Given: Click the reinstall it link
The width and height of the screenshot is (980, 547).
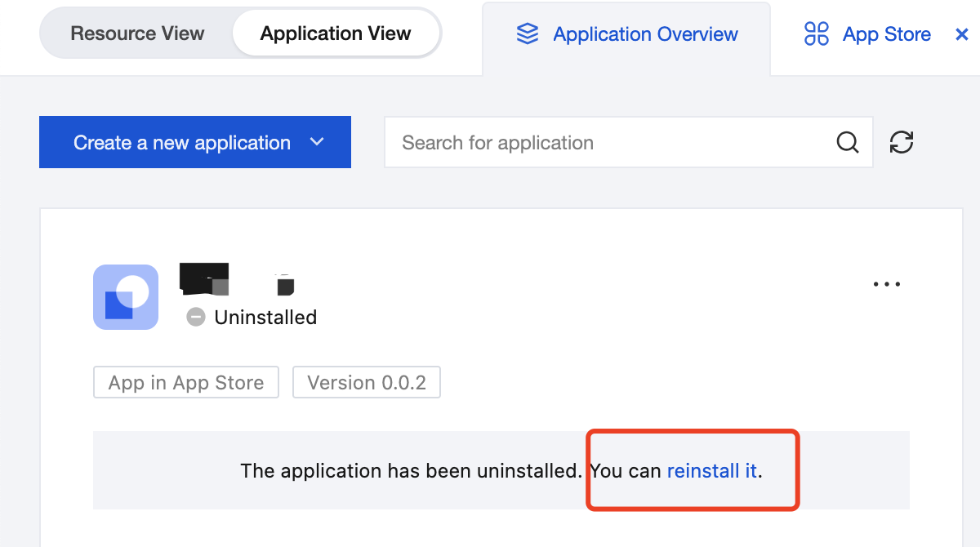Looking at the screenshot, I should (712, 471).
